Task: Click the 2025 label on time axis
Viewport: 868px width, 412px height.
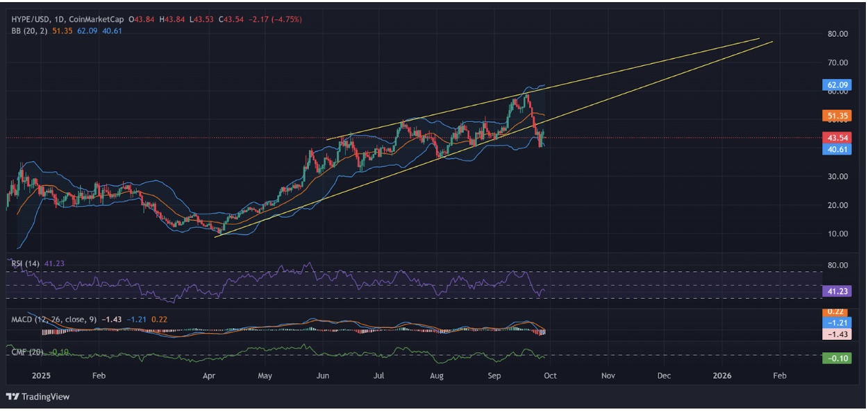Action: tap(41, 376)
